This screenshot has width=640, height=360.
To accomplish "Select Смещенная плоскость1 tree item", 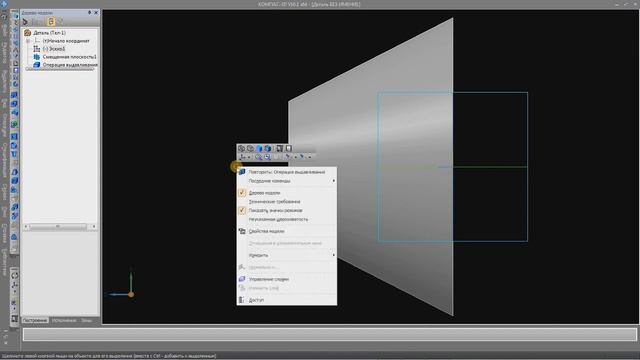I will (69, 57).
